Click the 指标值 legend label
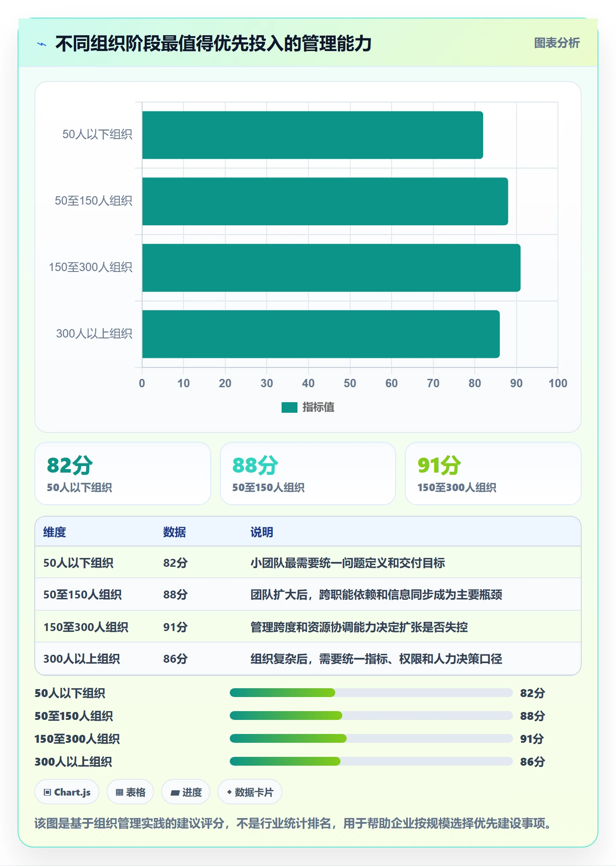The height and width of the screenshot is (866, 616). click(x=319, y=407)
